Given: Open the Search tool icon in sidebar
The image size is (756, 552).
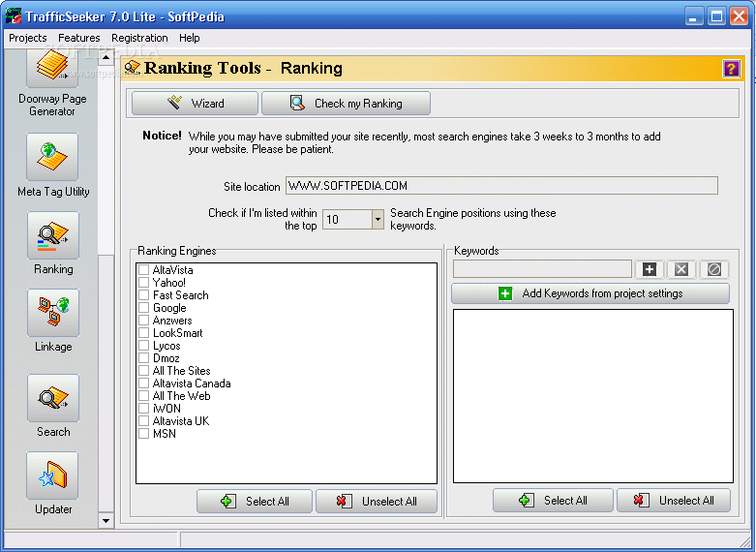Looking at the screenshot, I should tap(53, 398).
